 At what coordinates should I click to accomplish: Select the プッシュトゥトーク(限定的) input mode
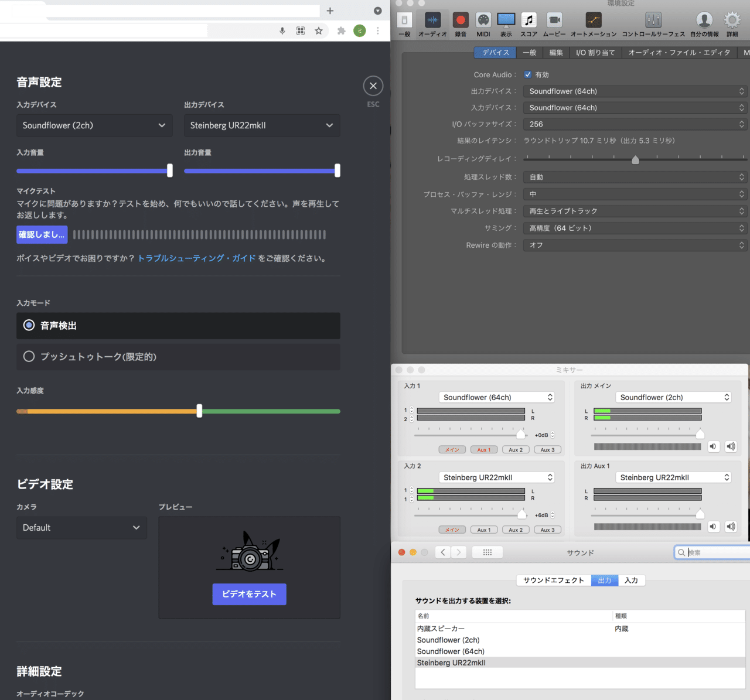click(178, 357)
